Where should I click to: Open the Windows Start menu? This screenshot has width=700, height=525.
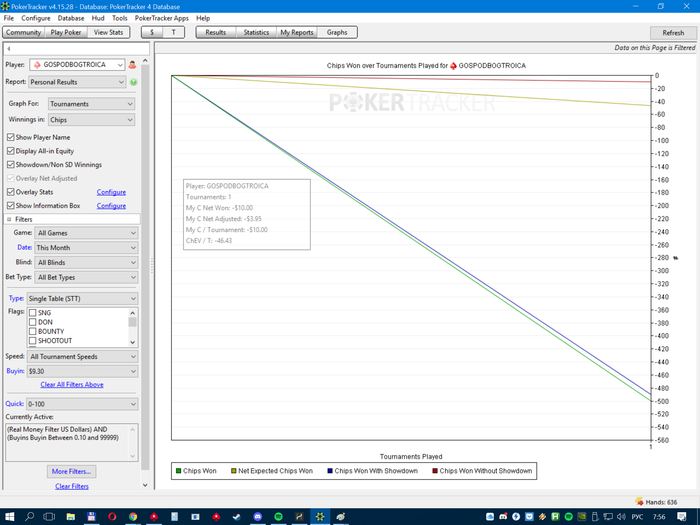tap(9, 517)
